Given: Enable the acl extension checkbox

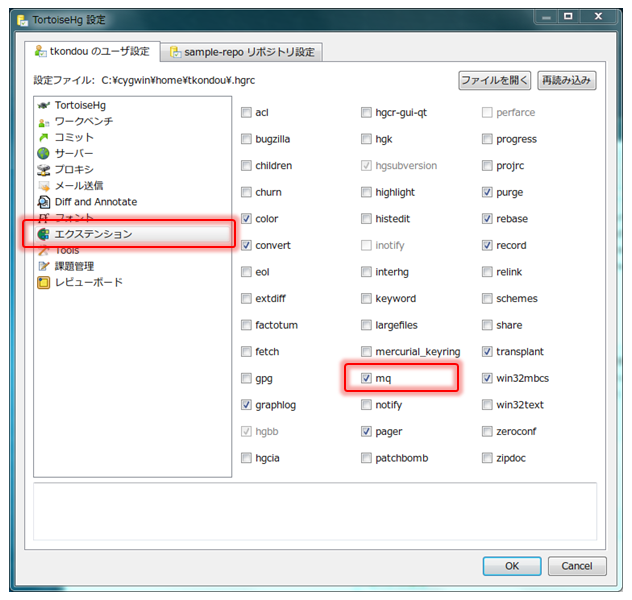Looking at the screenshot, I should (x=246, y=112).
